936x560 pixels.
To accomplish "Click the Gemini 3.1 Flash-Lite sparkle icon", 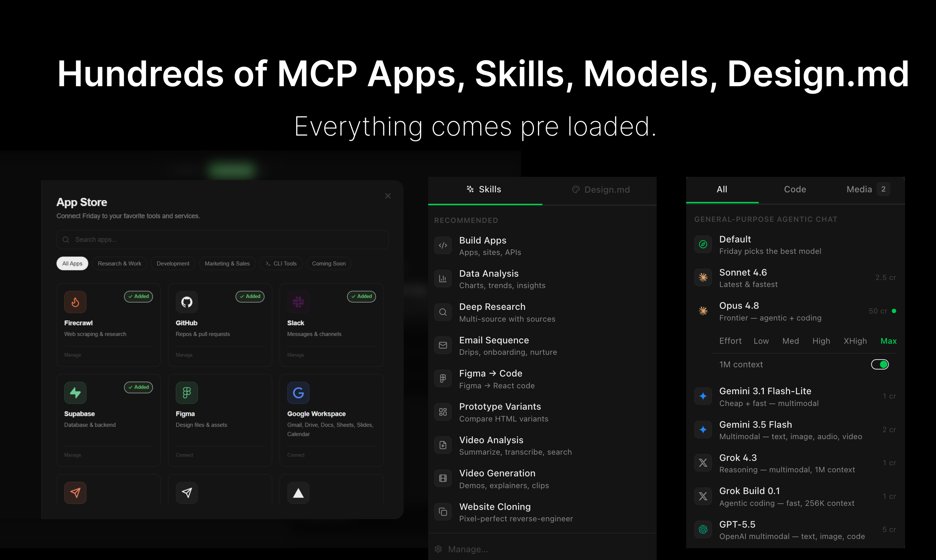I will (703, 396).
